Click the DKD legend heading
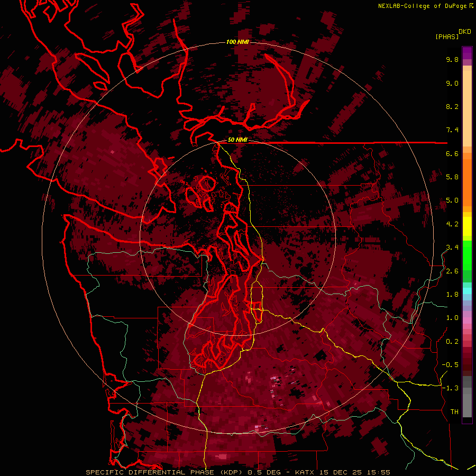Viewport: 476px width, 476px height. point(465,32)
